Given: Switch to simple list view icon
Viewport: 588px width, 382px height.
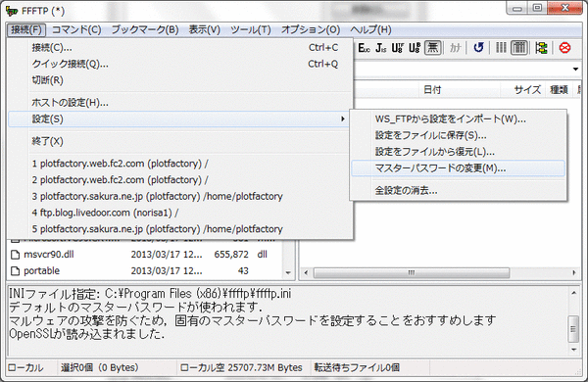Looking at the screenshot, I should pyautogui.click(x=501, y=48).
